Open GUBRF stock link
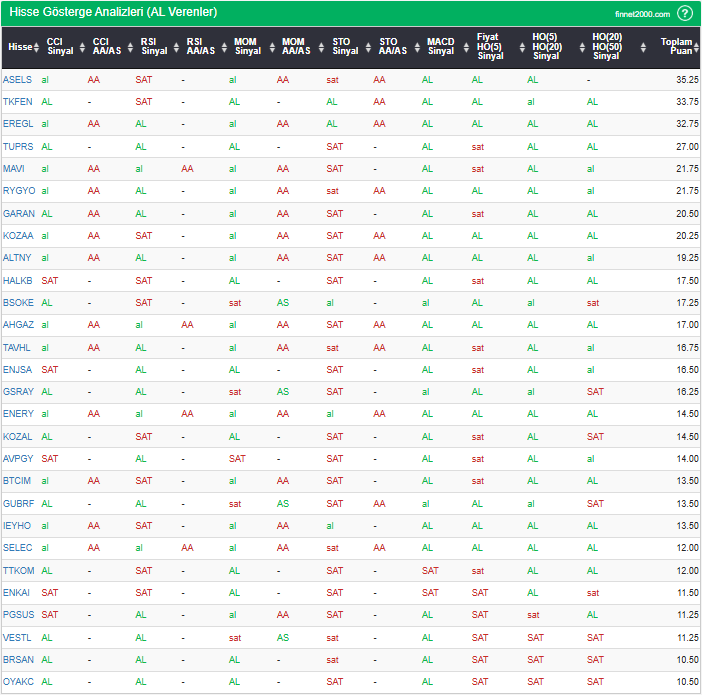This screenshot has width=702, height=695. click(18, 504)
